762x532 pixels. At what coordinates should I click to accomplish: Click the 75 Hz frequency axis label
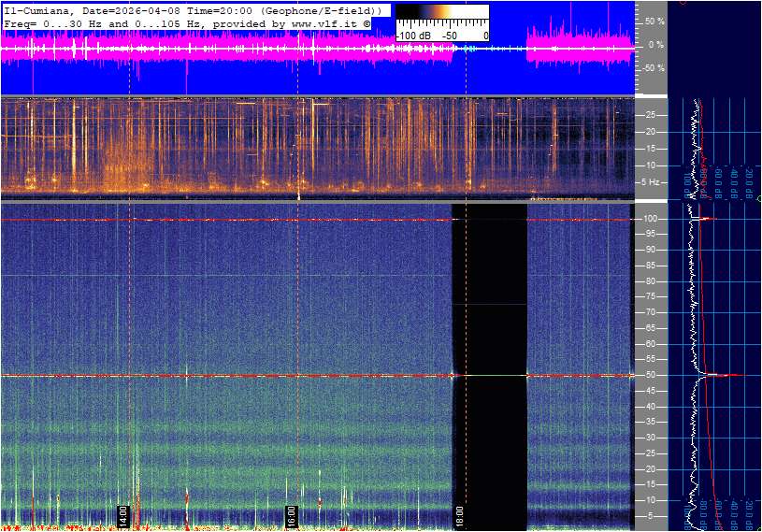click(x=650, y=296)
